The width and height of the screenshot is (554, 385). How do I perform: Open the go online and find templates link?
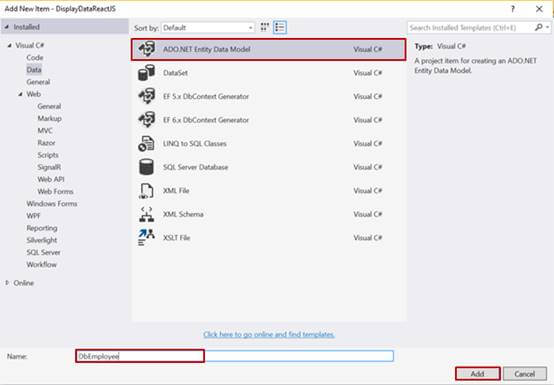(x=269, y=334)
